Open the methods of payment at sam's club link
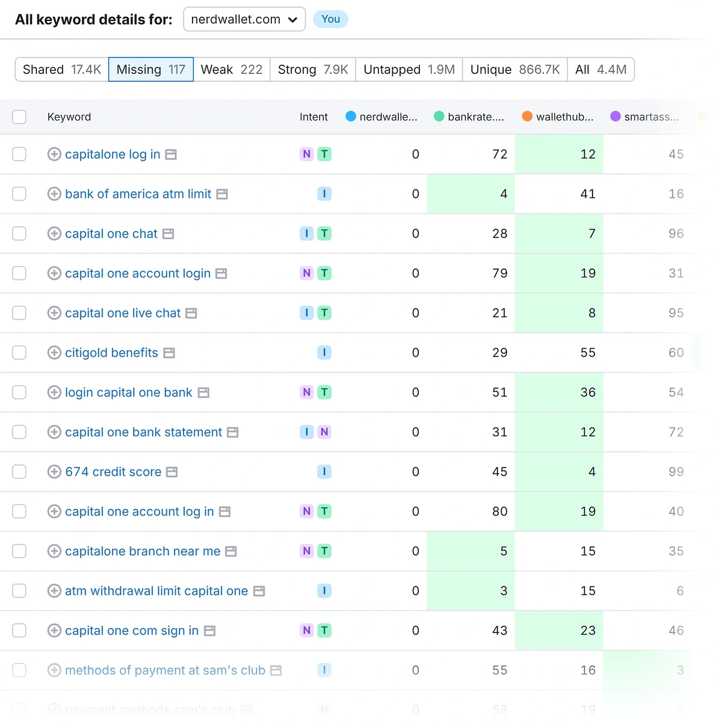The width and height of the screenshot is (722, 728). (x=165, y=670)
